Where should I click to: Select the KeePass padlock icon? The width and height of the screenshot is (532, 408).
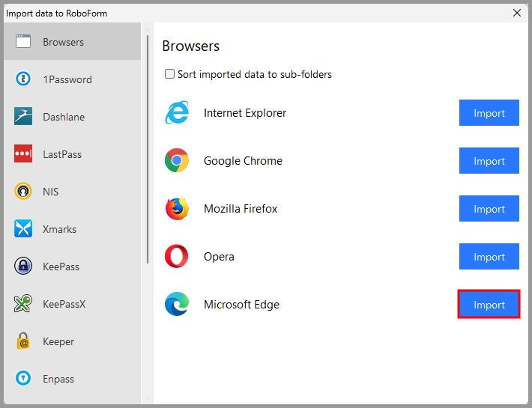23,267
